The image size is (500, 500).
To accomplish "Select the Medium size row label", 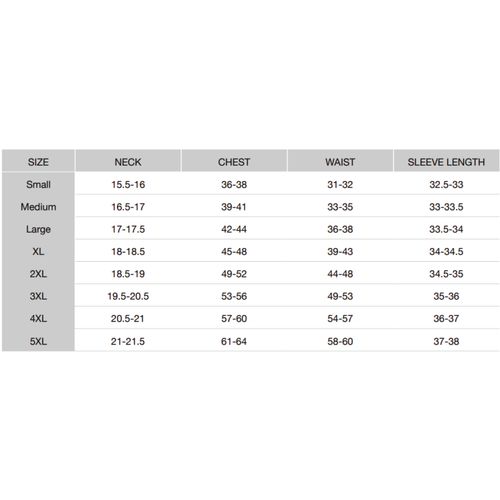I will click(38, 207).
